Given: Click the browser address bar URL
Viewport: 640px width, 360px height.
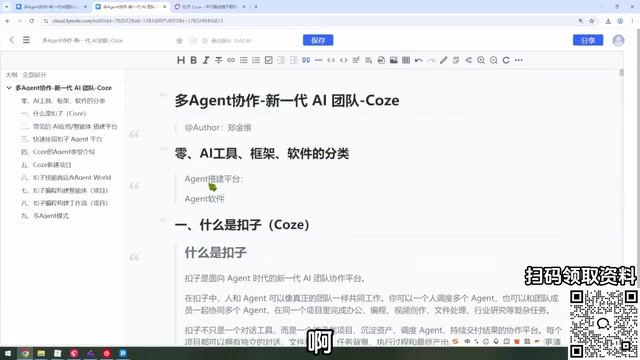Looking at the screenshot, I should click(138, 21).
